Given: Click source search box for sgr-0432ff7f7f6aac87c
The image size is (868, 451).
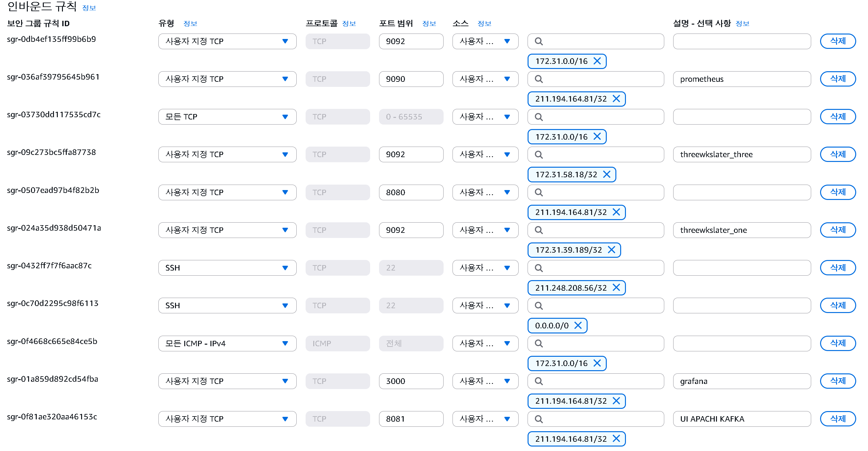Looking at the screenshot, I should pyautogui.click(x=596, y=268).
